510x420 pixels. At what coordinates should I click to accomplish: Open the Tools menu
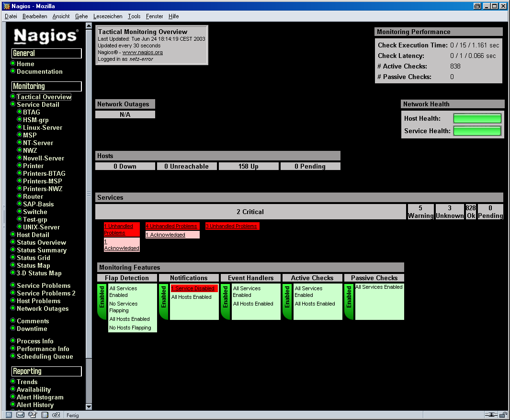134,16
